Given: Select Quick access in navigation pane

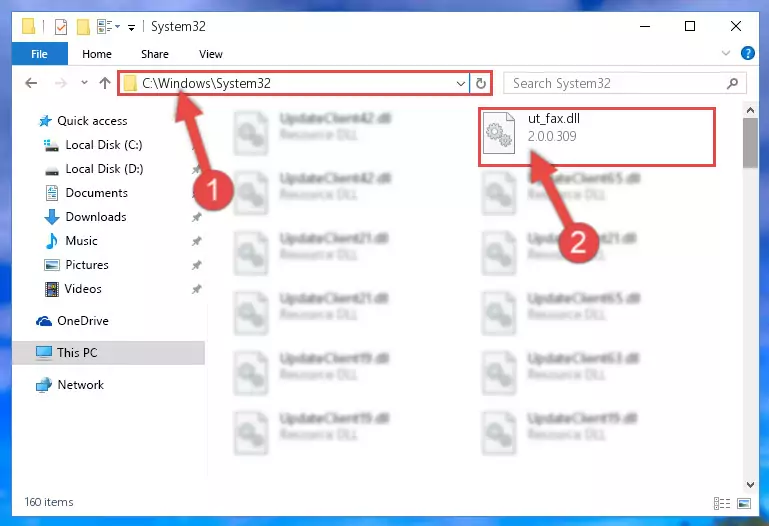Looking at the screenshot, I should 92,121.
